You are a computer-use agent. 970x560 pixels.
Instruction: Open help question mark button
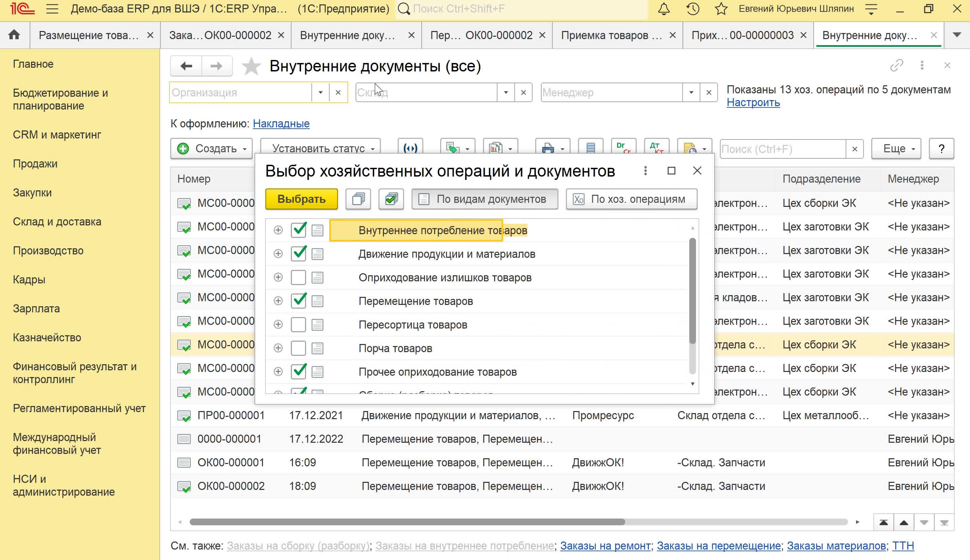(x=941, y=149)
